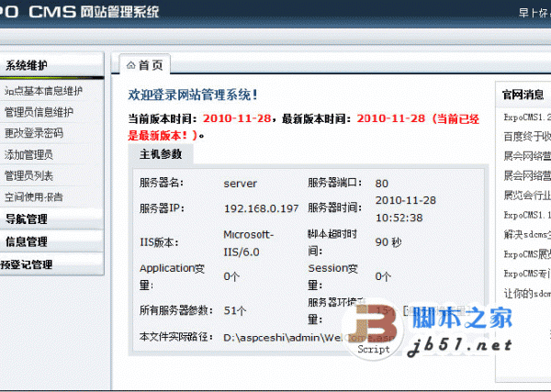
Task: Open 管理员信息维护 menu entry
Action: tap(39, 112)
